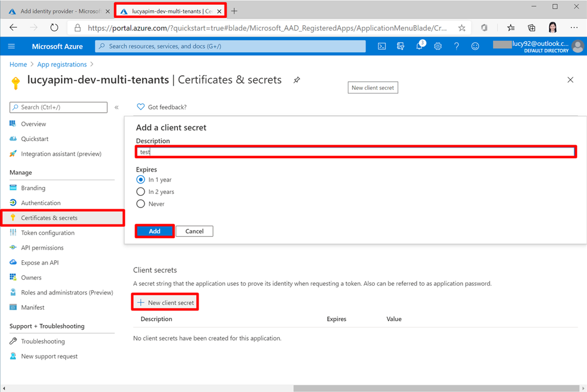The width and height of the screenshot is (587, 392).
Task: Click the horizontal scrollbar at bottom
Action: [436, 388]
